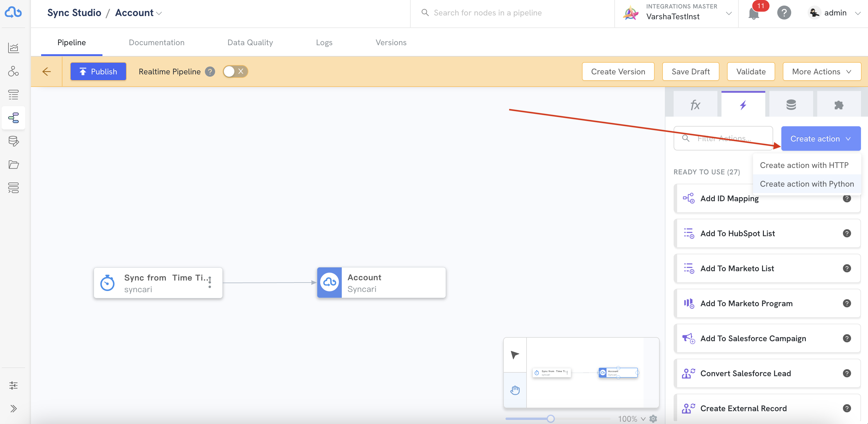Switch to the database entities tab
Viewport: 868px width, 424px height.
coord(791,104)
